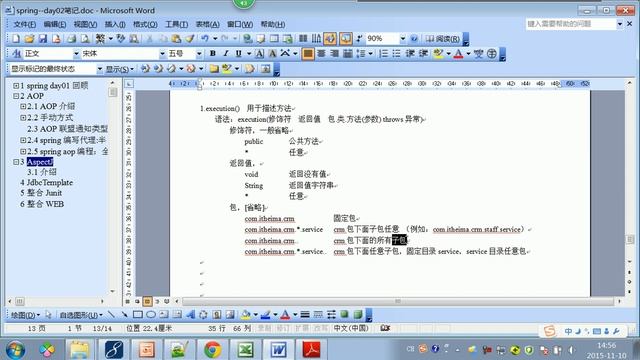Open the Windows Start menu
The image size is (640, 360).
[15, 350]
